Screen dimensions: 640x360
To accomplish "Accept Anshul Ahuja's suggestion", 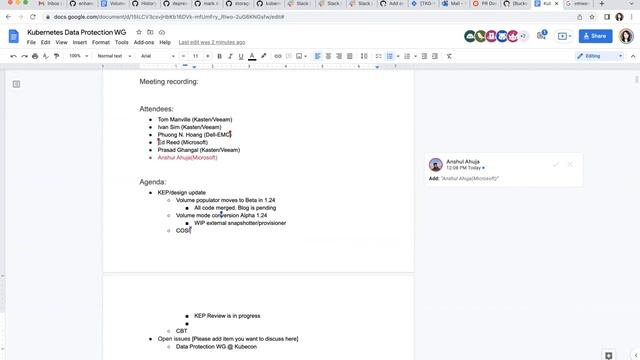I will coord(556,164).
